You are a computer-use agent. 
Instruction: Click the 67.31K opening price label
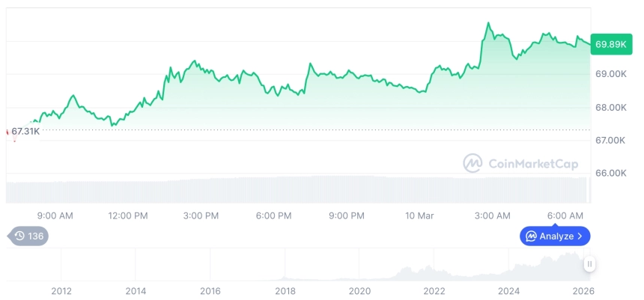coord(25,132)
